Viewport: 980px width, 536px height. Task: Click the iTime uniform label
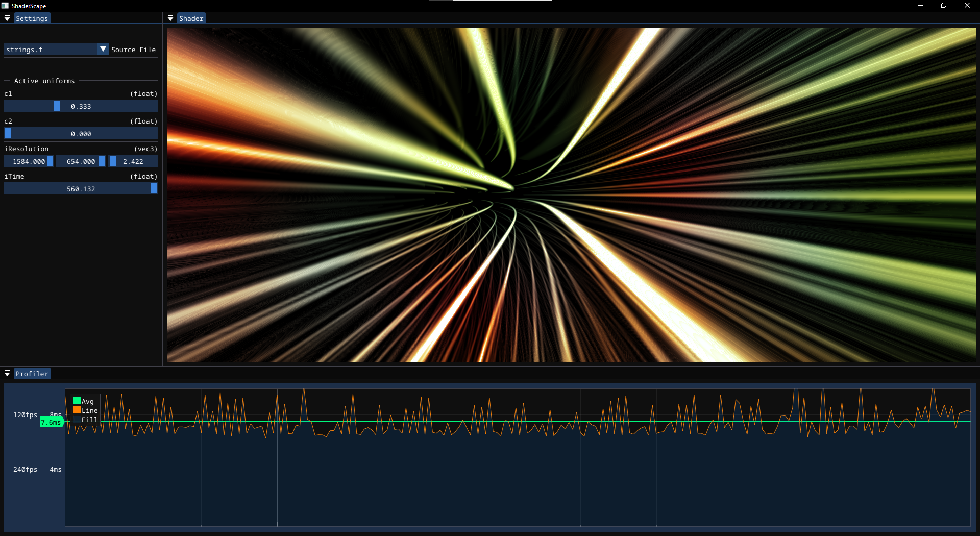tap(14, 176)
